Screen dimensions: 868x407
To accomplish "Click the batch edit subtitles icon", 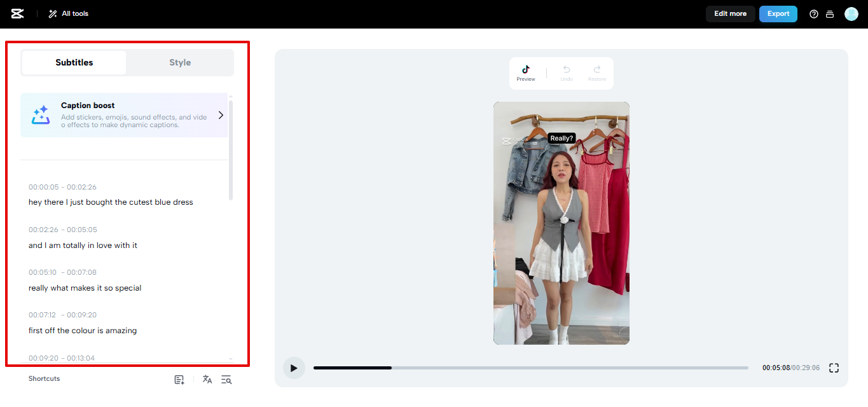I will coord(179,379).
